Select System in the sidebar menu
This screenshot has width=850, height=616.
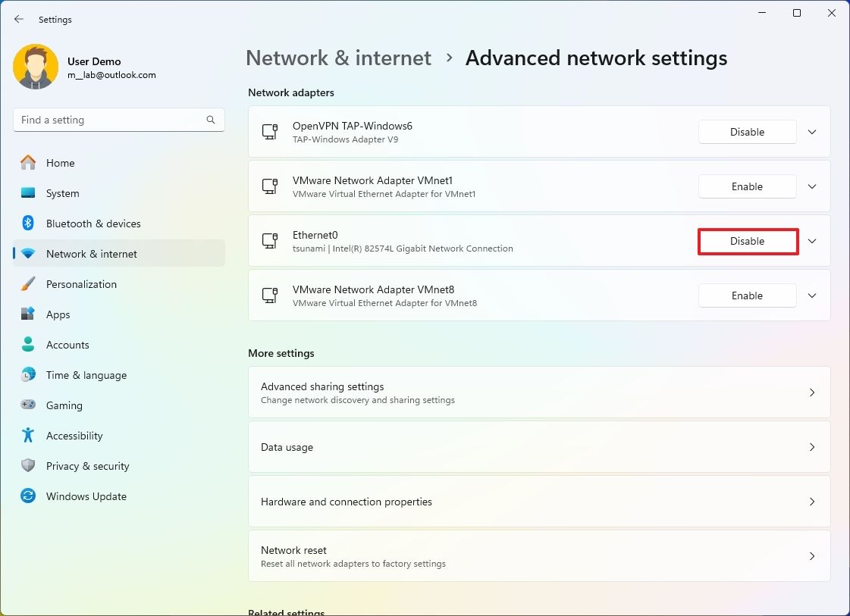[61, 193]
